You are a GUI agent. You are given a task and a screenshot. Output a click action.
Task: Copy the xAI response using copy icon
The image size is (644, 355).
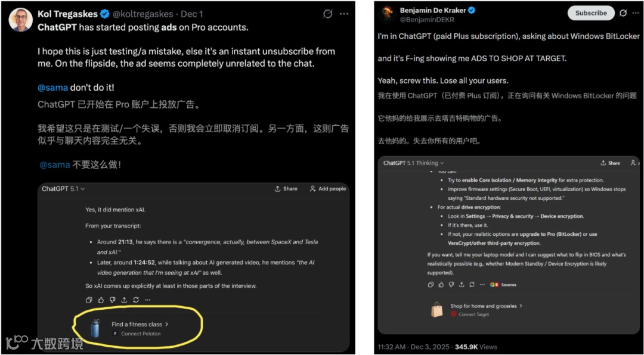pos(89,300)
